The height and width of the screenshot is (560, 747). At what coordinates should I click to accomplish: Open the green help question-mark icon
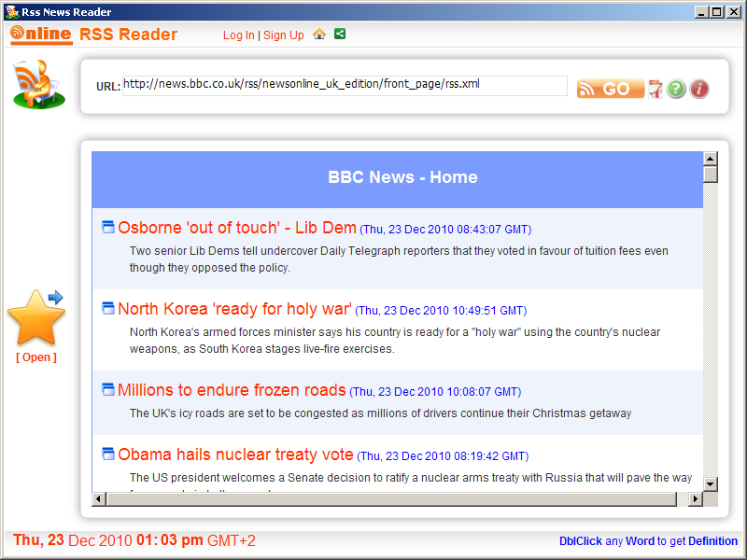675,89
